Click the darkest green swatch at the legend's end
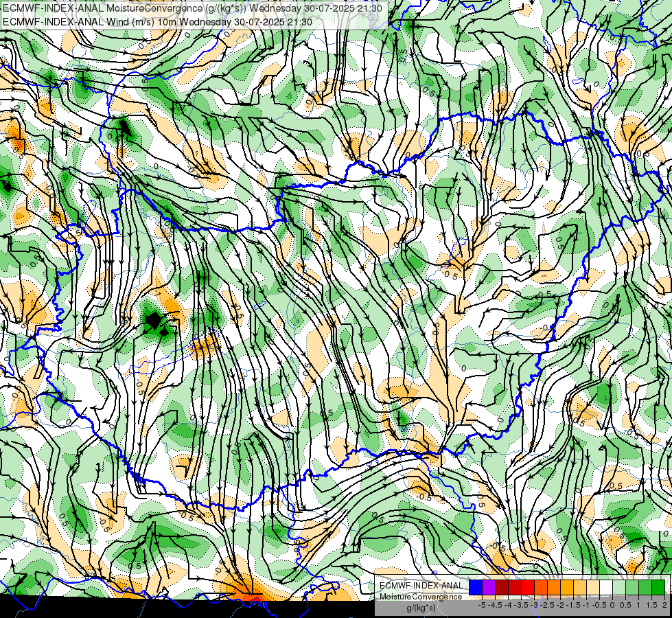 (x=658, y=587)
